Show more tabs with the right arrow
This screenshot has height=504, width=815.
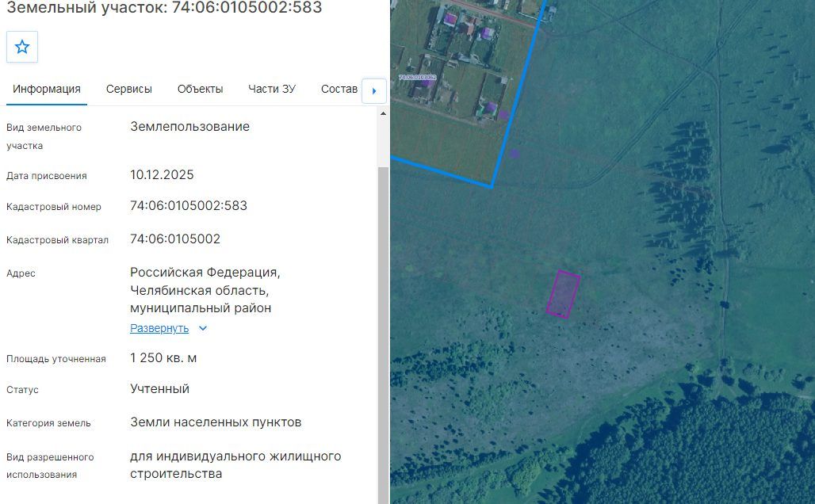[373, 91]
